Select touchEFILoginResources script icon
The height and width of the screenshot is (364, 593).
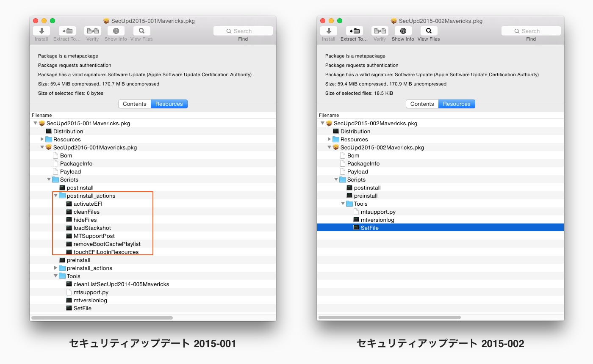(69, 252)
